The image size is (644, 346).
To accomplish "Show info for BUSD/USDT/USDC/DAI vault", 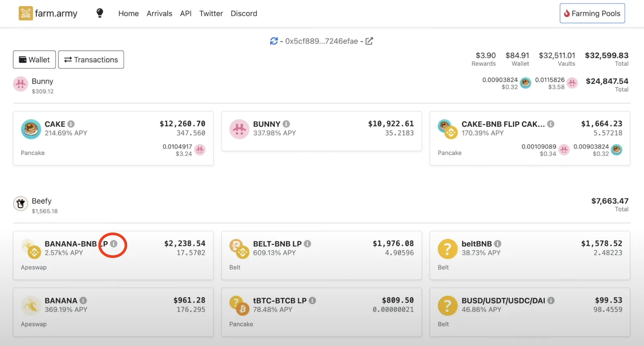I will coord(551,300).
